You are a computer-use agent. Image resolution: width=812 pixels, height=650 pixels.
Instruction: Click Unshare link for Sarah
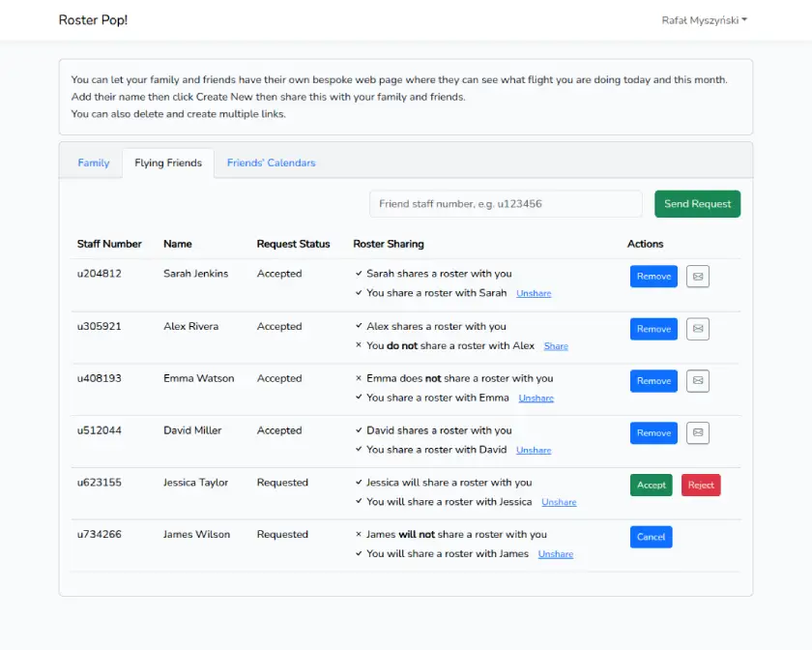pos(534,293)
